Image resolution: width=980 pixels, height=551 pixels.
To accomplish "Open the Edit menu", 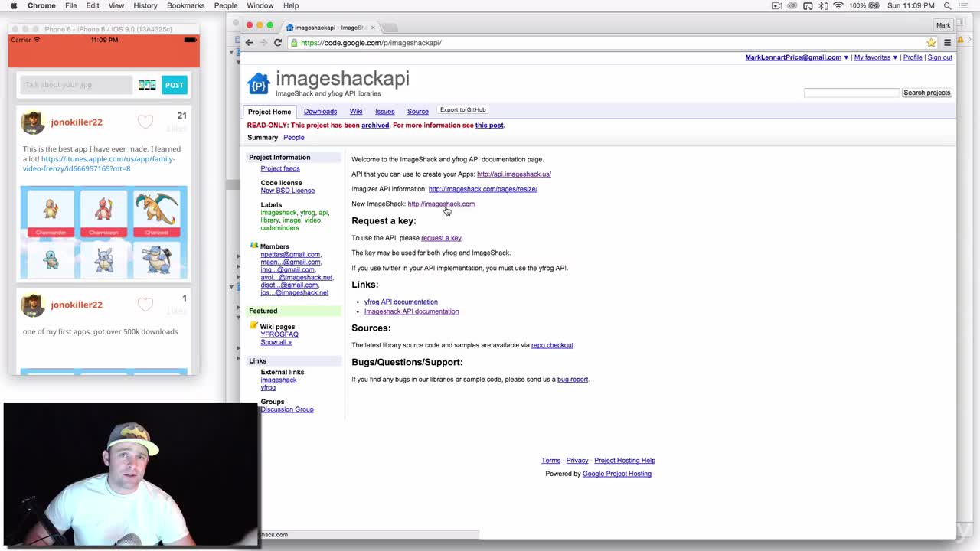I will pyautogui.click(x=93, y=5).
